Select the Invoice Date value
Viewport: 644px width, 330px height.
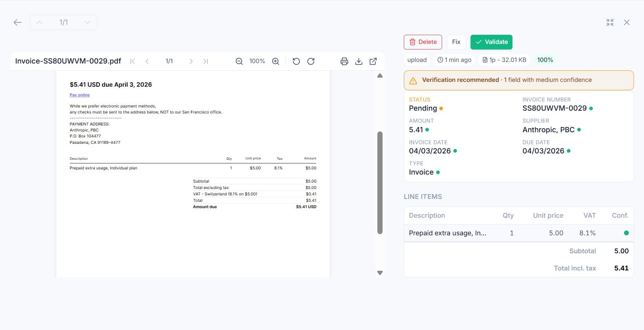[x=430, y=151]
